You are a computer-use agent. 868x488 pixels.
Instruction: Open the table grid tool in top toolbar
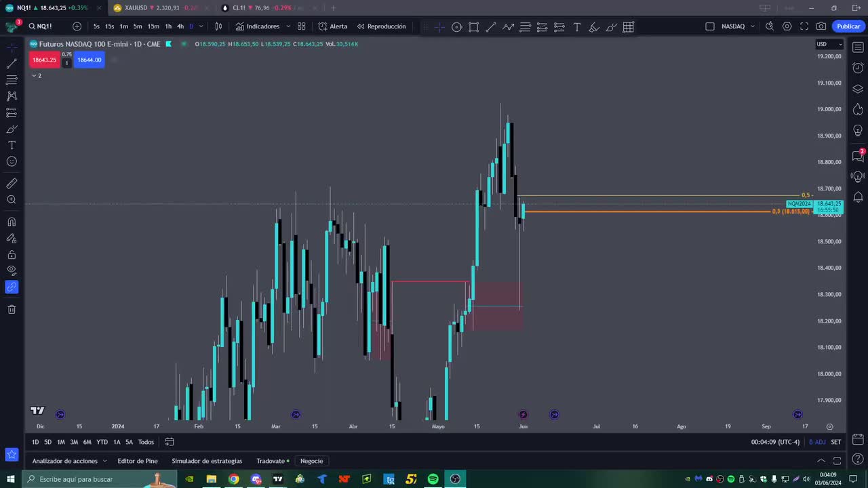click(x=629, y=27)
